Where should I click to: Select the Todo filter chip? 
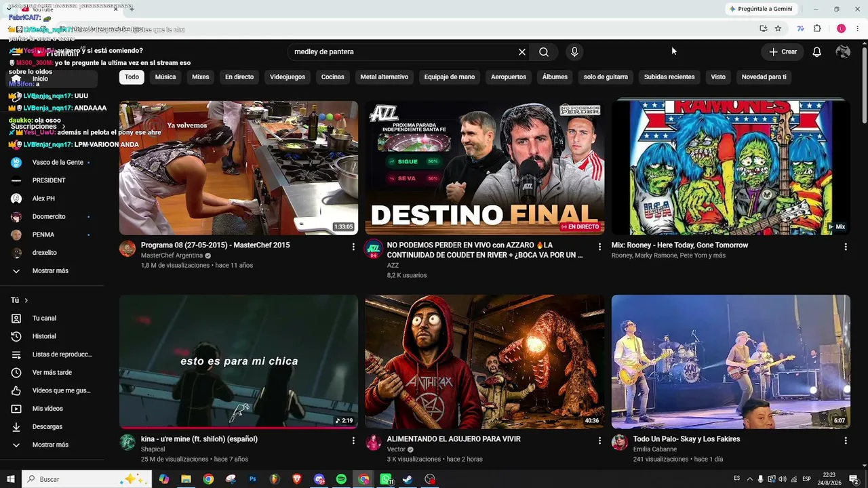[132, 77]
